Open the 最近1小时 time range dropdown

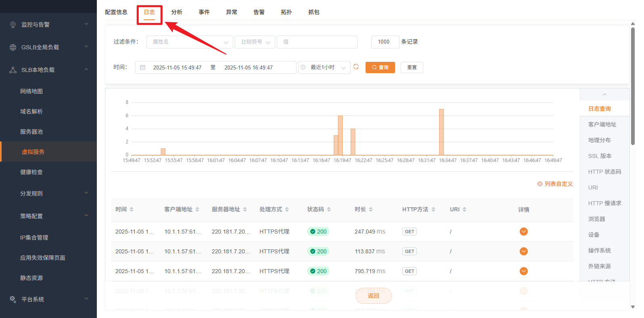(324, 67)
